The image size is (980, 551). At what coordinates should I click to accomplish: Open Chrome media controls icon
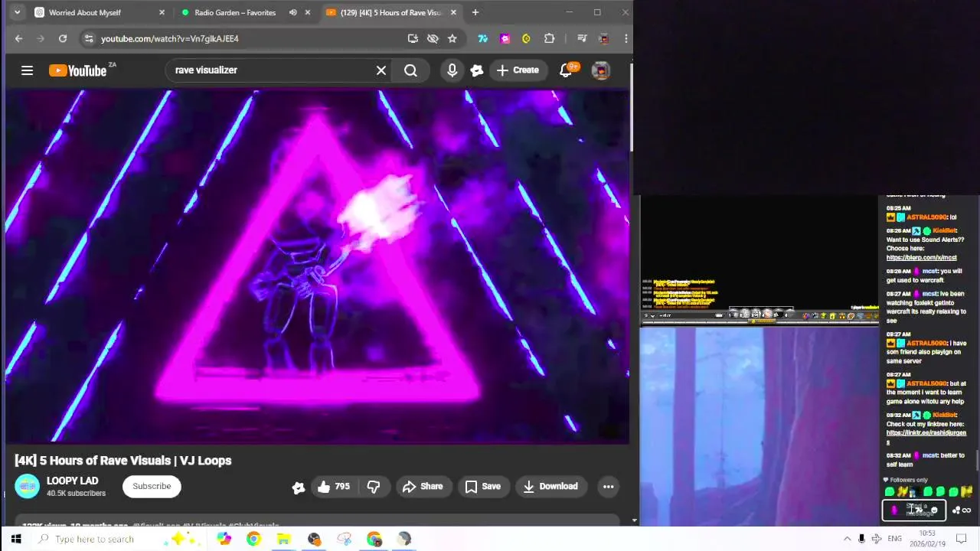click(x=582, y=38)
